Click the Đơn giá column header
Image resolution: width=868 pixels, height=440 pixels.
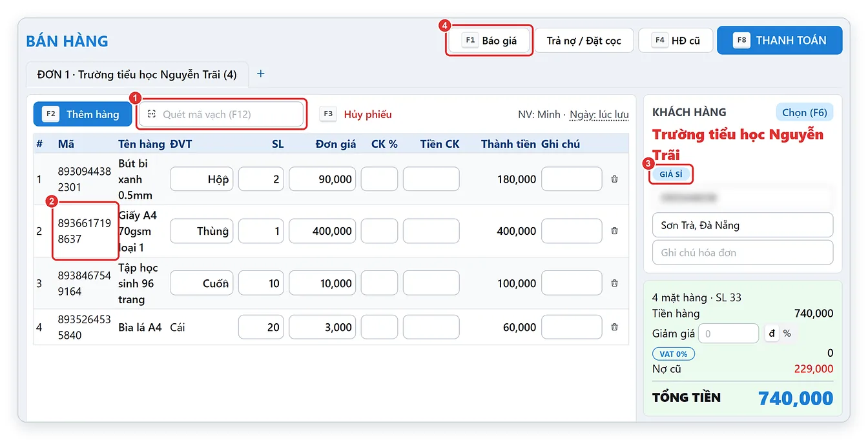pos(336,144)
